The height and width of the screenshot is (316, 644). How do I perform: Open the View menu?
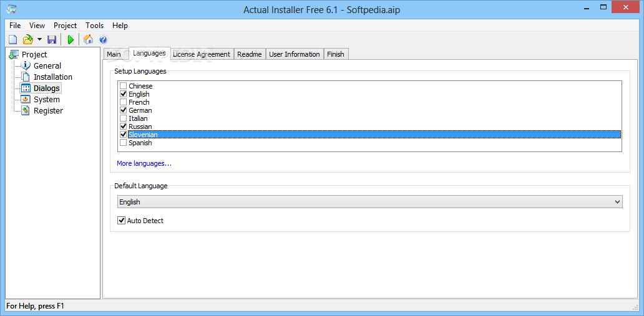(37, 26)
